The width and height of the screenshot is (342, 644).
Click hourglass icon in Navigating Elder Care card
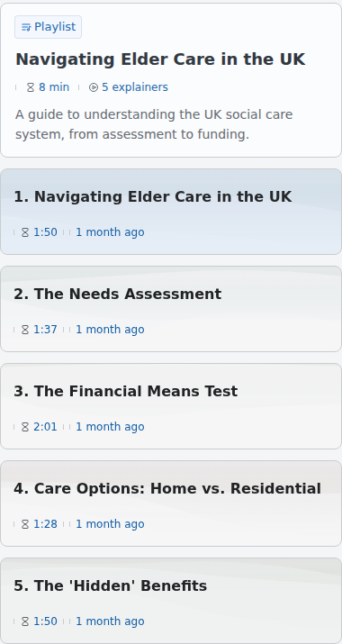point(25,232)
